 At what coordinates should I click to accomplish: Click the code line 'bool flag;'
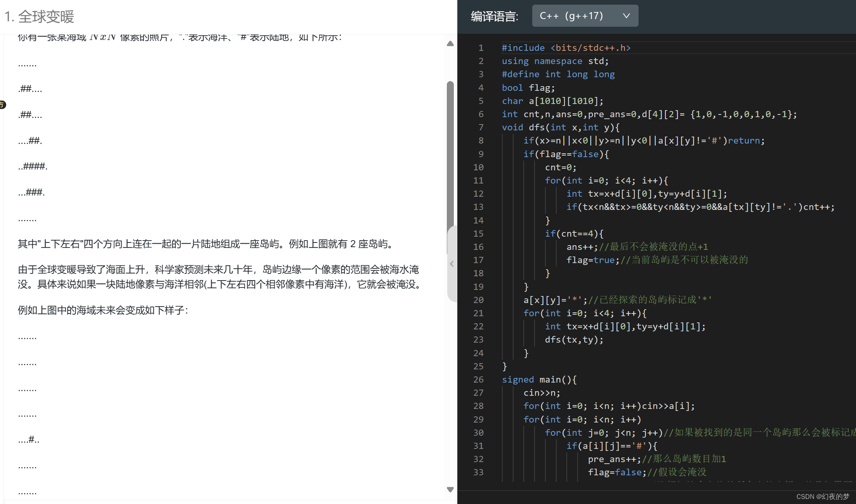point(528,88)
